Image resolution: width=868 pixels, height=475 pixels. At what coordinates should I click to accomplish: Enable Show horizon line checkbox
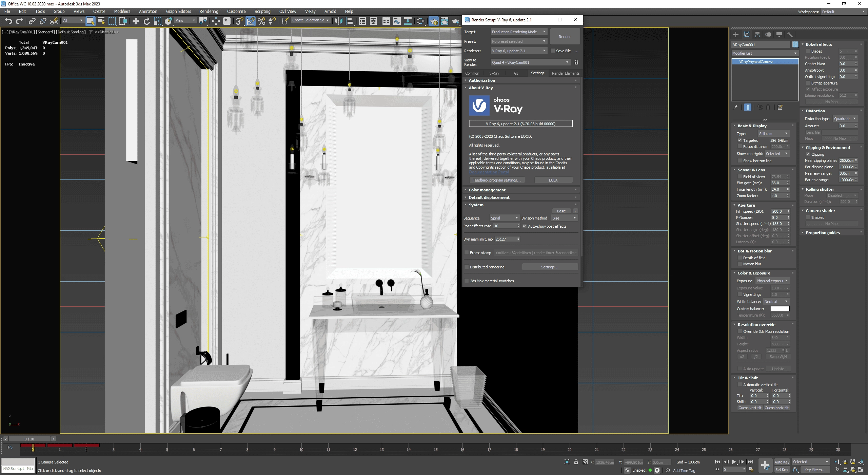tap(740, 161)
